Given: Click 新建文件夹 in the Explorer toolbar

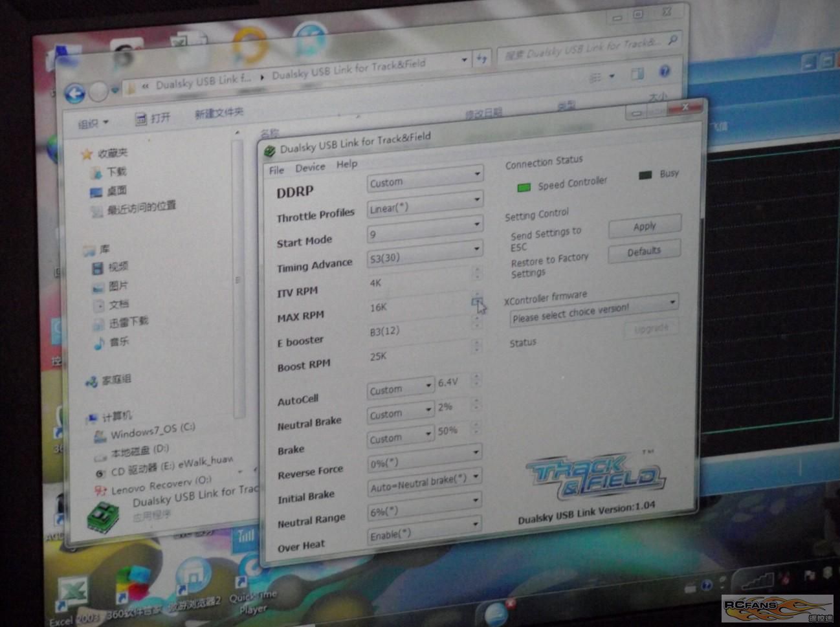Looking at the screenshot, I should (x=219, y=113).
